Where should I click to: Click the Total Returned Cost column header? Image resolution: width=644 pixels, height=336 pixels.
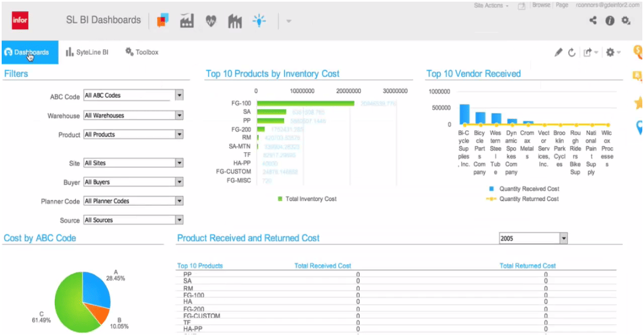(527, 266)
